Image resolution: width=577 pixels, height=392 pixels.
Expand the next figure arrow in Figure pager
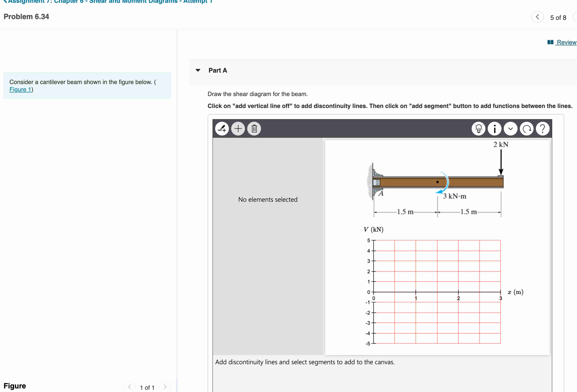(x=165, y=387)
